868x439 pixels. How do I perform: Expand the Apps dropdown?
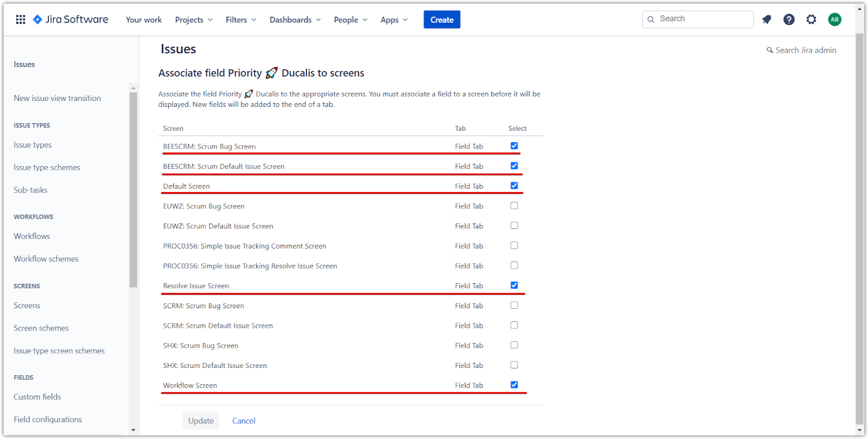coord(394,20)
